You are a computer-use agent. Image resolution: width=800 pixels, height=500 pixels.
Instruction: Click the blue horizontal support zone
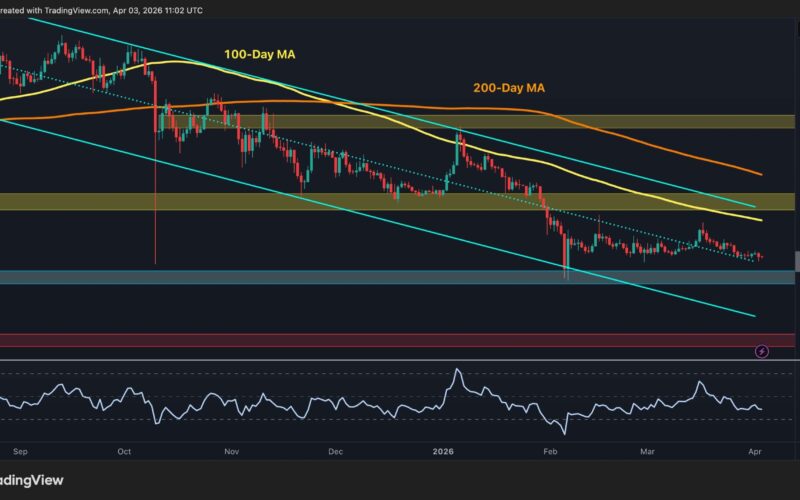(x=400, y=276)
